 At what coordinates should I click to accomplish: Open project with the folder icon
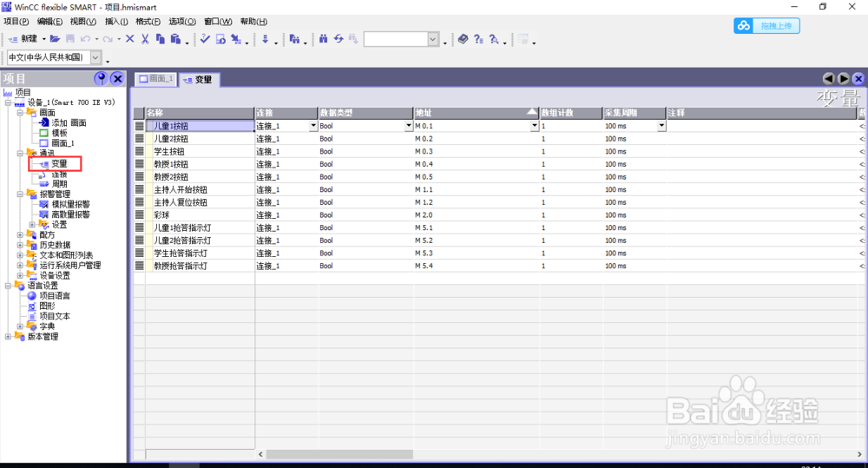(x=55, y=39)
